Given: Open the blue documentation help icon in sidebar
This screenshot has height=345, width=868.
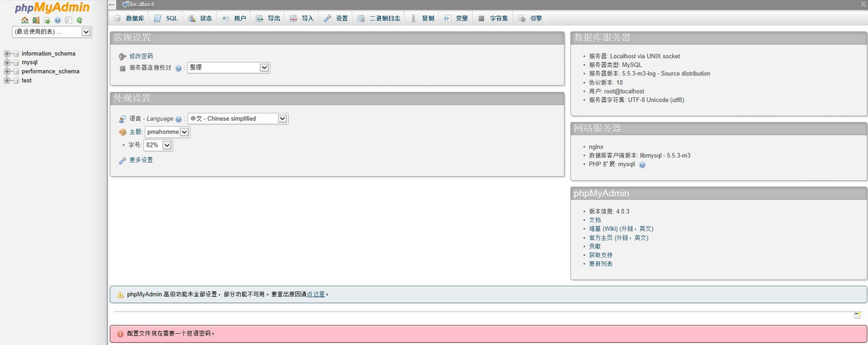Looking at the screenshot, I should [58, 20].
